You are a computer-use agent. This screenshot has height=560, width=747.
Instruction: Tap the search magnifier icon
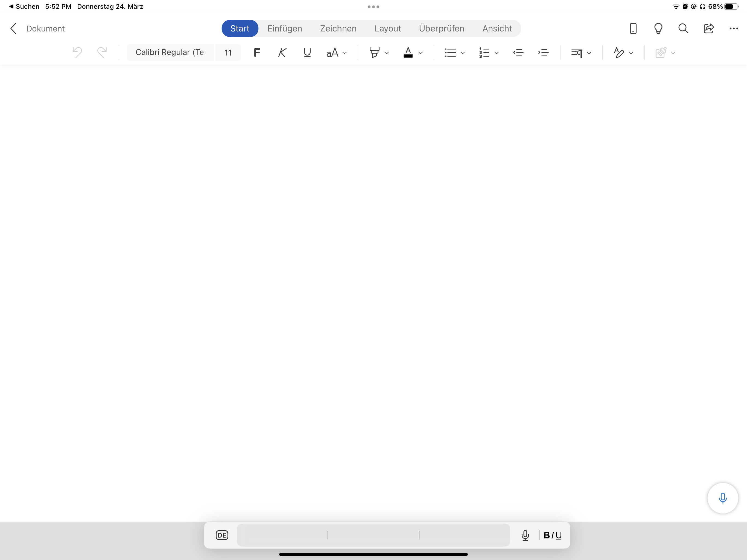click(x=683, y=28)
